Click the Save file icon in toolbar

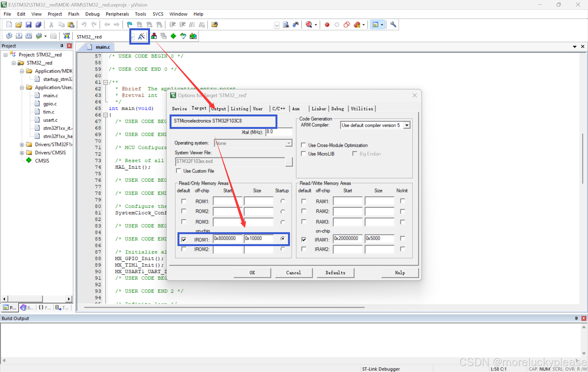click(x=29, y=25)
